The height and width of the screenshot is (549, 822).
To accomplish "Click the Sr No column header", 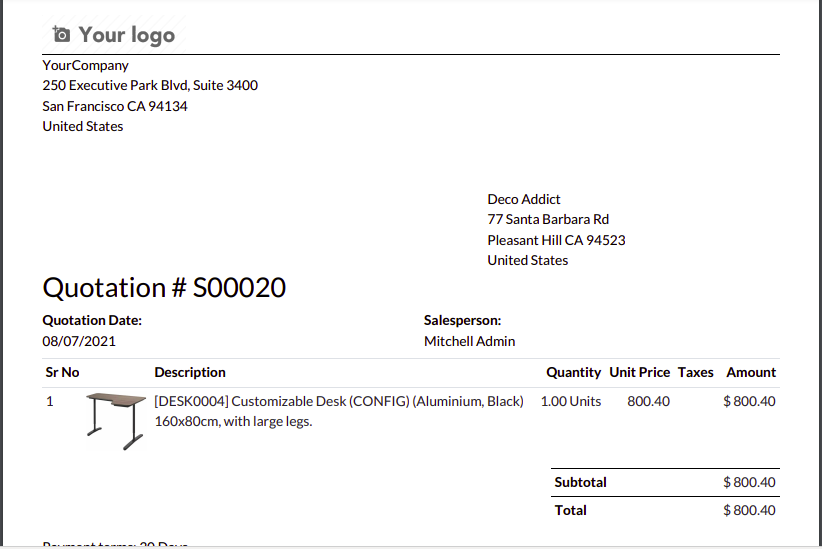I will (62, 372).
